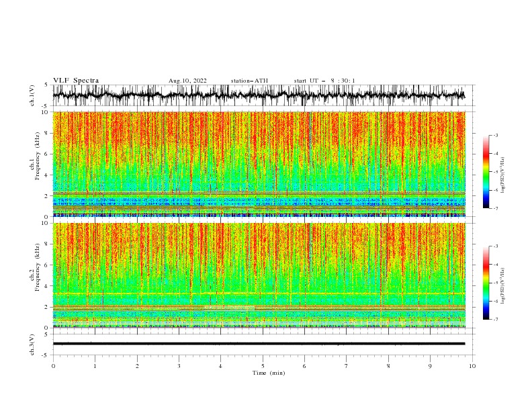Click time axis tick label "0"

[x=53, y=366]
